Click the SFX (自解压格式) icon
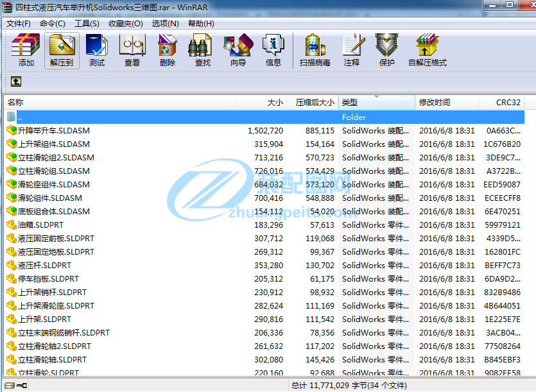The image size is (536, 392). (428, 50)
